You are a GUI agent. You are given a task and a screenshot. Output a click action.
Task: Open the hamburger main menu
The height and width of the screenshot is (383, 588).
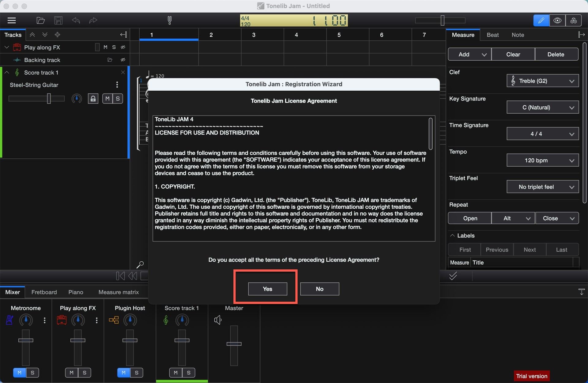click(12, 21)
